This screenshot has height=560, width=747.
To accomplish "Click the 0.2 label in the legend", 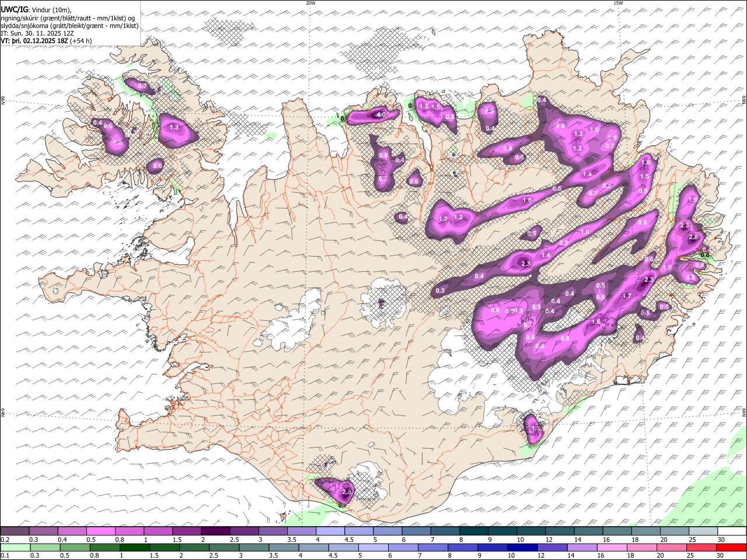I will pyautogui.click(x=5, y=540).
